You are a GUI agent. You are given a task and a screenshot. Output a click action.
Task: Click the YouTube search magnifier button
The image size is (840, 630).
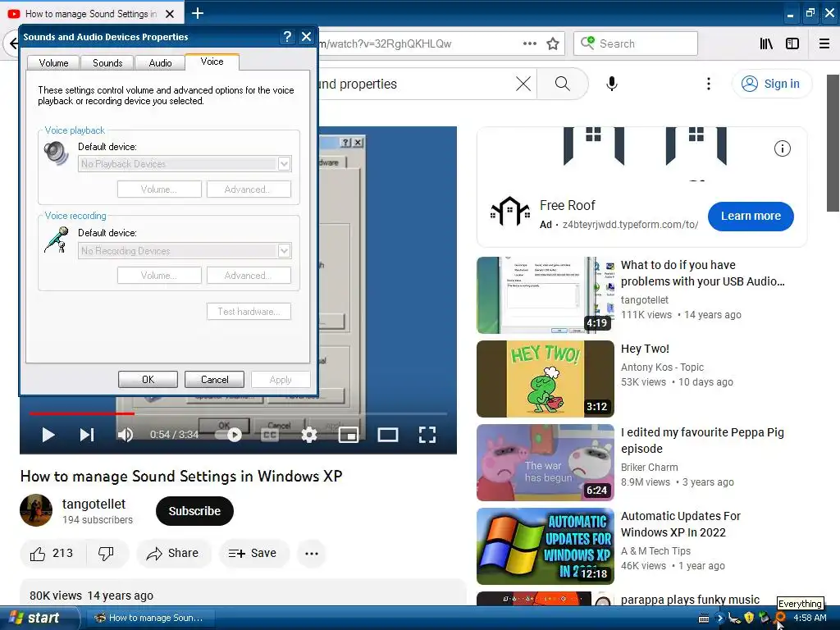pyautogui.click(x=562, y=84)
